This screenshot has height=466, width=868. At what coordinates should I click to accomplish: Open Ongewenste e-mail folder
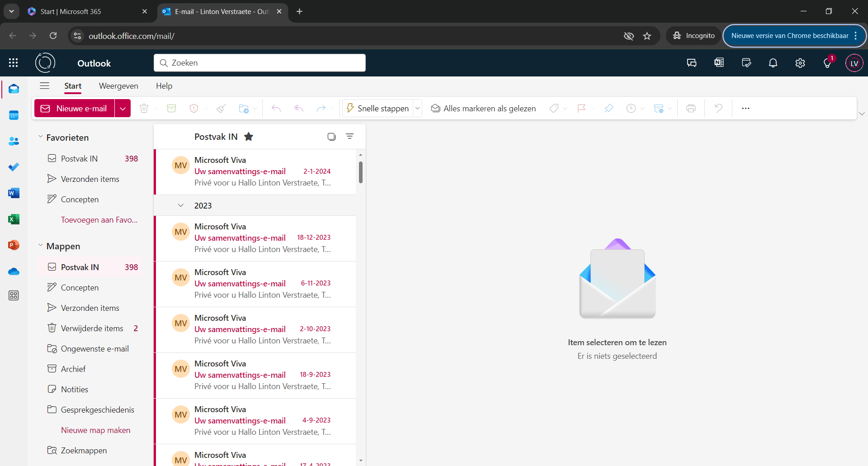(x=94, y=348)
